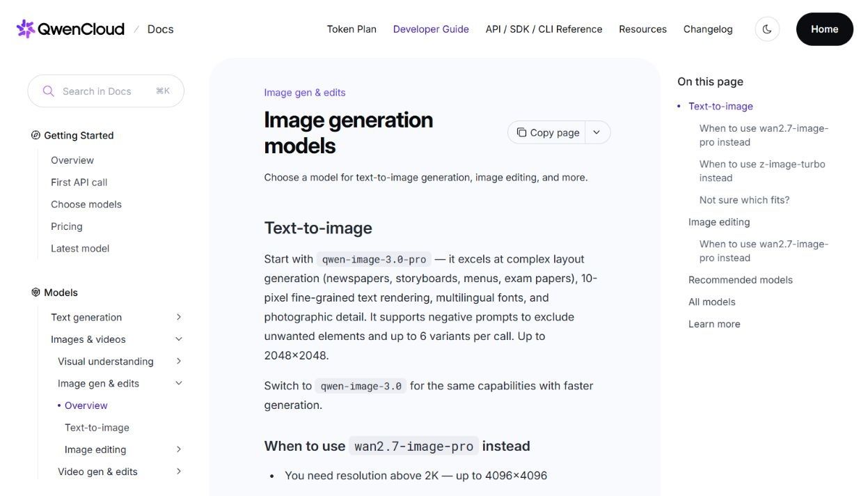Expand the Visual understanding chevron
The image size is (868, 496).
pos(179,361)
